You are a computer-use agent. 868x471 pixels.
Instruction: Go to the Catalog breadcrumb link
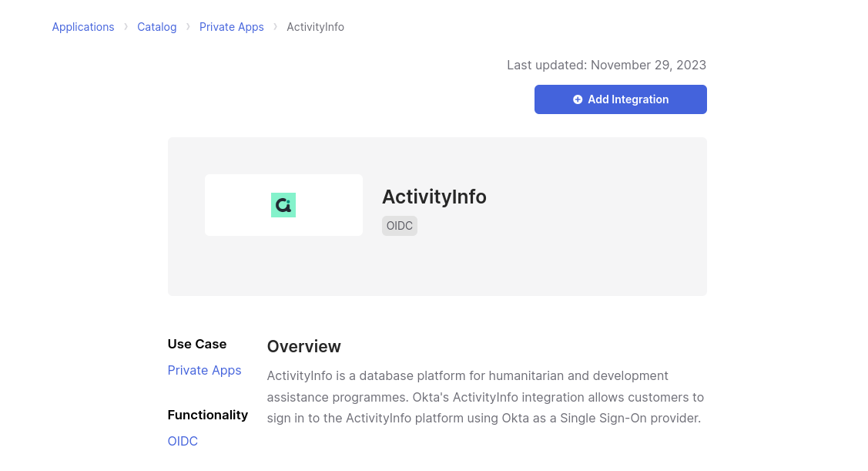pyautogui.click(x=156, y=27)
